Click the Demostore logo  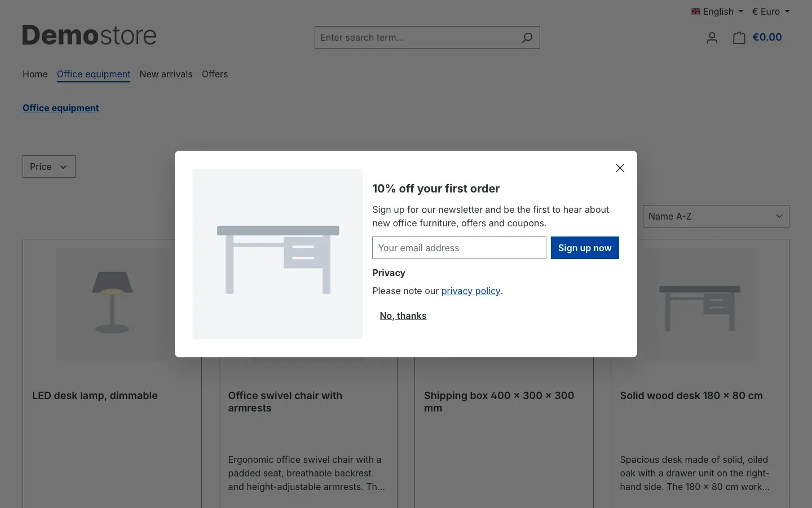coord(89,35)
